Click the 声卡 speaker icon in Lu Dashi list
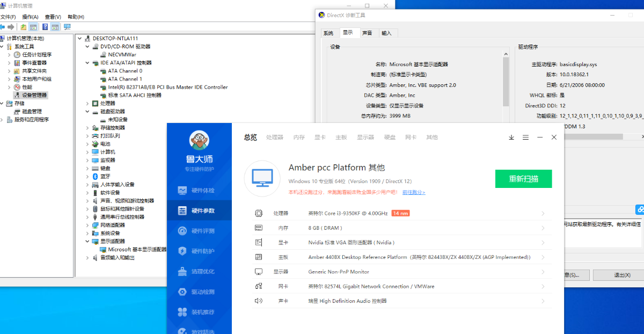 pos(259,301)
